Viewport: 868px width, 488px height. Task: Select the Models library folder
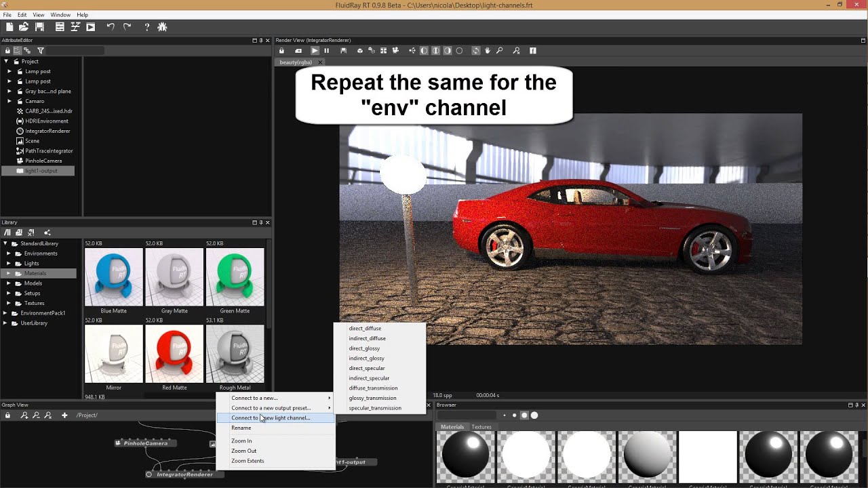tap(33, 283)
